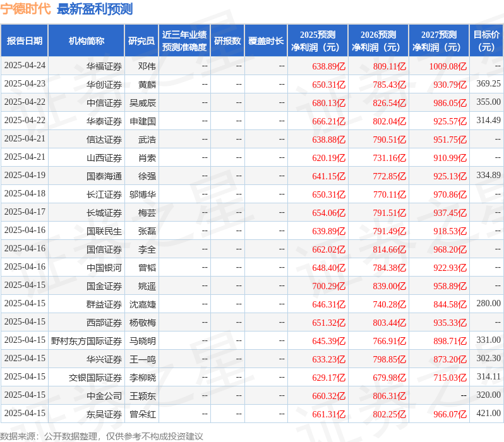
Task: Click the 覆盖时长 column header
Action: coord(266,41)
